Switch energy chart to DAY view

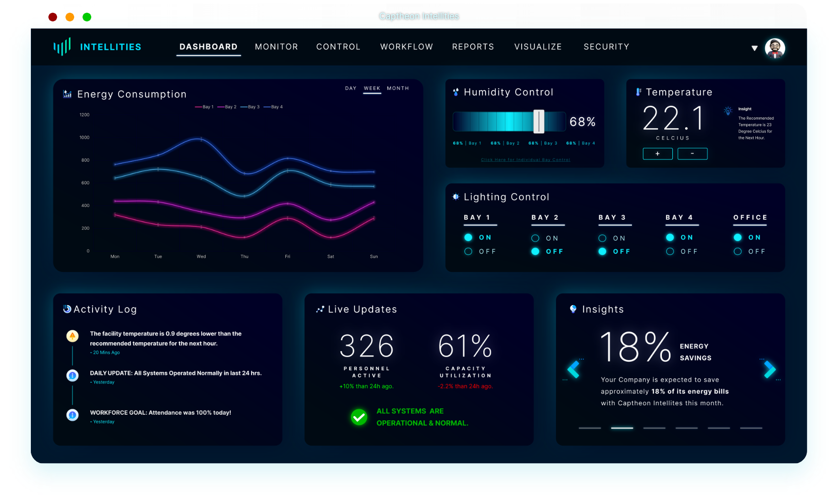click(351, 88)
